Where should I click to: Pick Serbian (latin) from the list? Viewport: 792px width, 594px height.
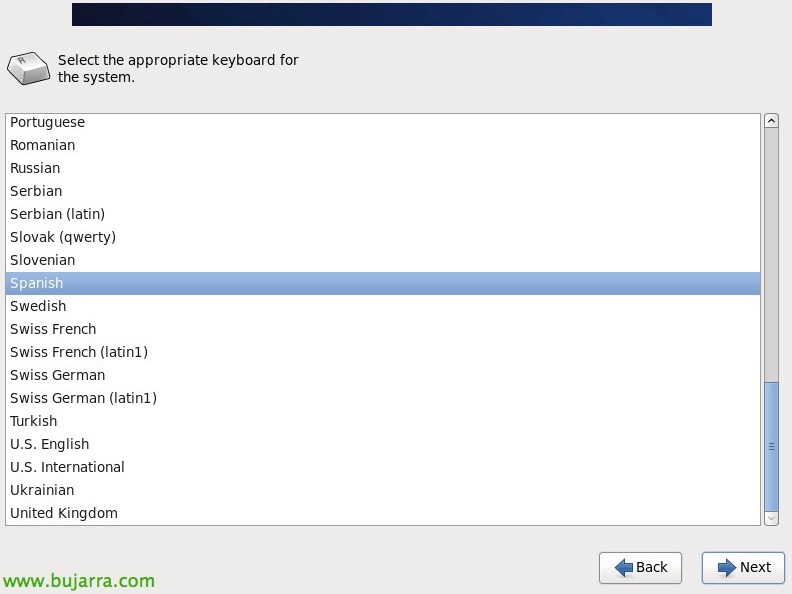pos(383,214)
